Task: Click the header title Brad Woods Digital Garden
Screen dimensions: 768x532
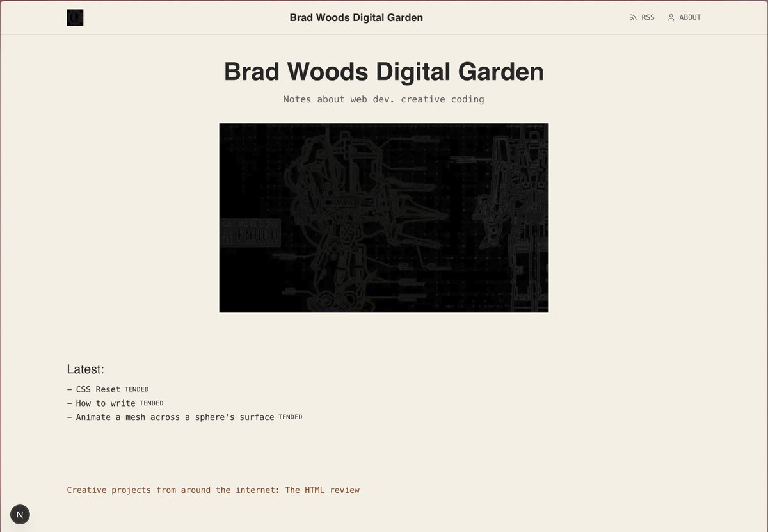Action: coord(356,17)
